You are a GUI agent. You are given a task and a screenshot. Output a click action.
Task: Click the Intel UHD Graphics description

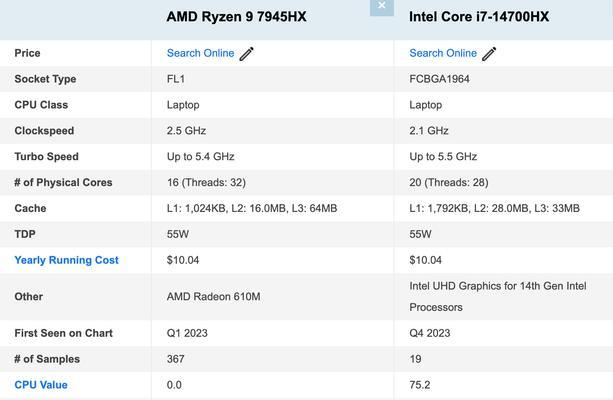(497, 296)
